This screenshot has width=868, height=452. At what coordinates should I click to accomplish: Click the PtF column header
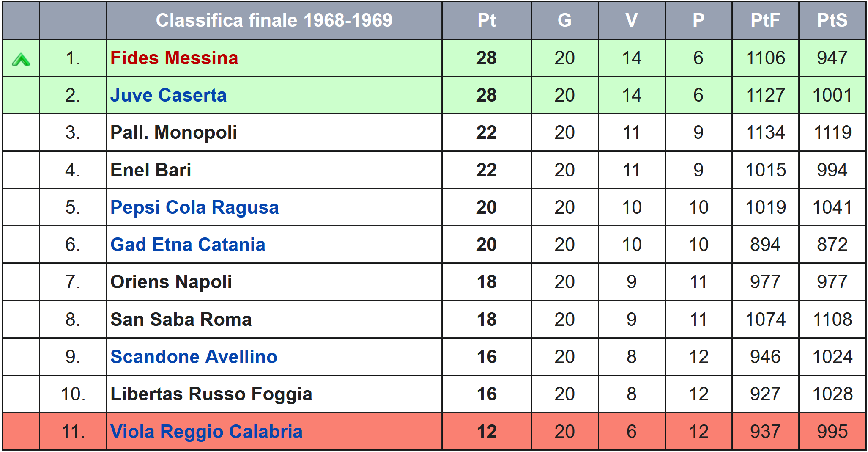point(765,20)
